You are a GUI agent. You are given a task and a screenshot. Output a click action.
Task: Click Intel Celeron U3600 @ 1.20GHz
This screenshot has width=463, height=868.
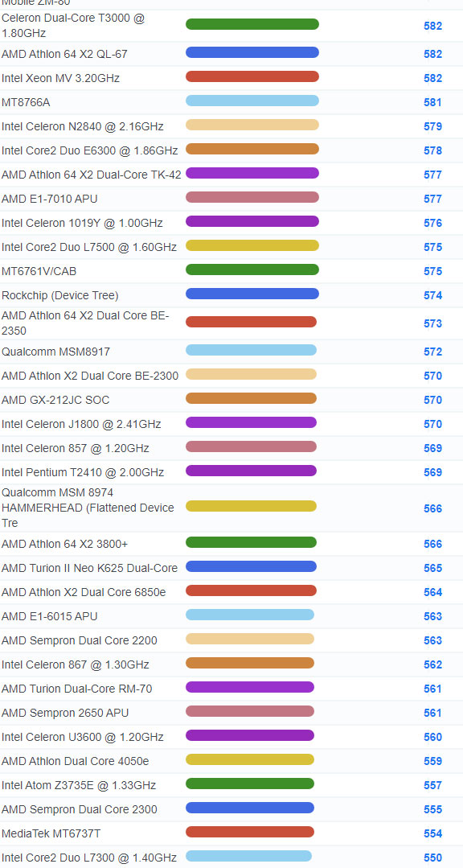(x=83, y=738)
